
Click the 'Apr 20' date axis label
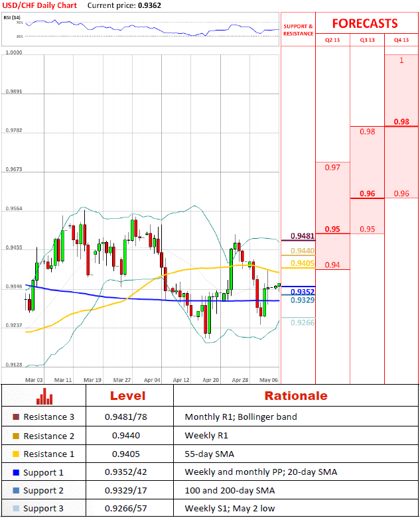click(x=210, y=380)
